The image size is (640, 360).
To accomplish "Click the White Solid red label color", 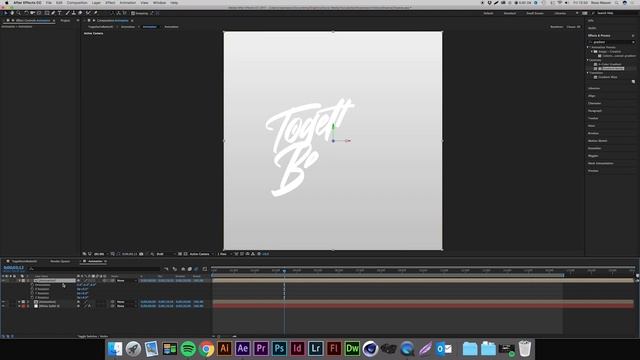I will pos(24,306).
